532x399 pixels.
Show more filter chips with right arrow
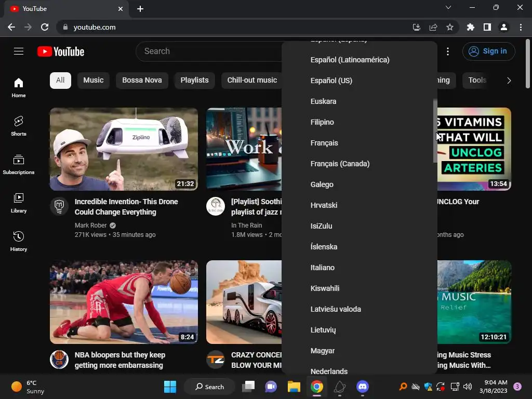(509, 81)
